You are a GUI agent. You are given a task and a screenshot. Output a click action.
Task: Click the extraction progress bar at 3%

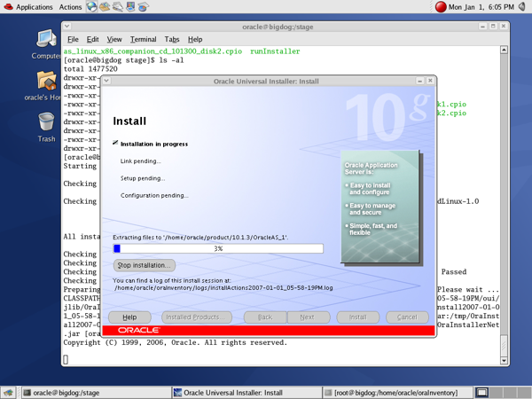click(x=218, y=249)
